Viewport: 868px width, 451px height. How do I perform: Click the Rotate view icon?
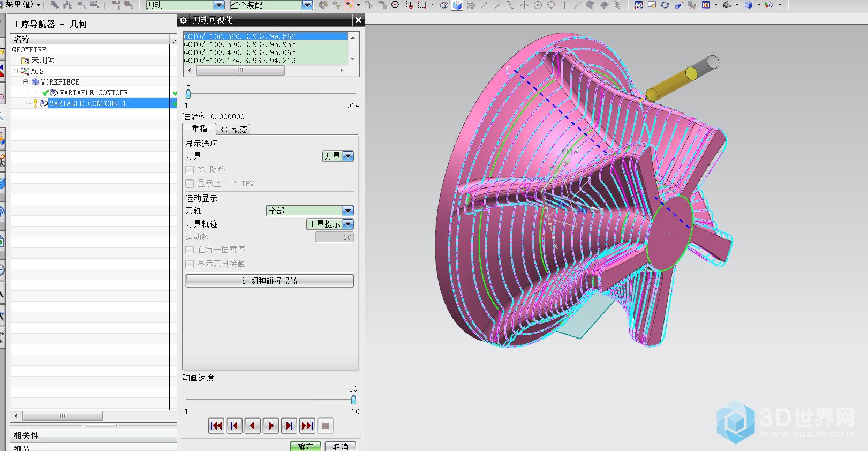(x=665, y=5)
